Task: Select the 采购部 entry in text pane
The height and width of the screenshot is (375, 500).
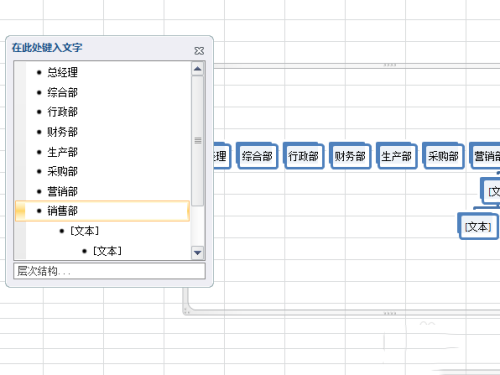Action: 62,172
